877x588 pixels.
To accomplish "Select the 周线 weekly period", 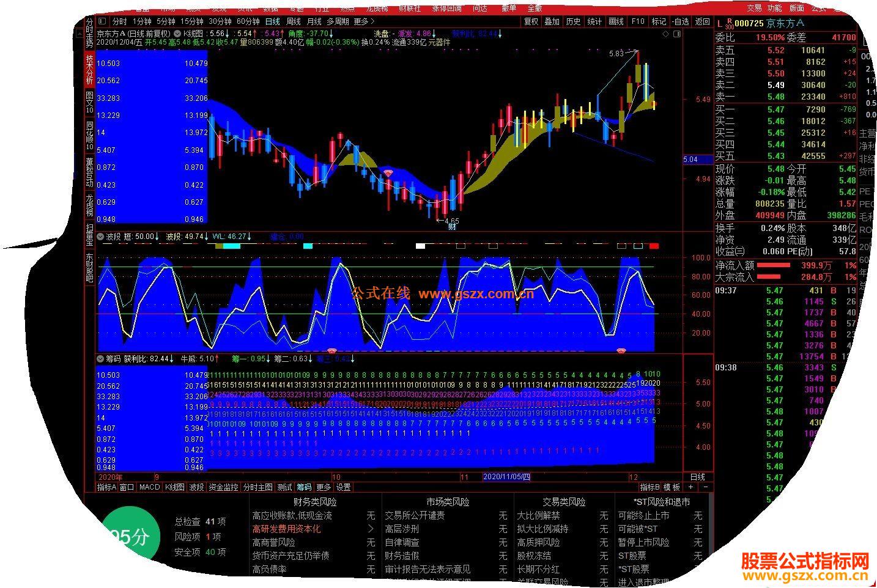I will (294, 21).
